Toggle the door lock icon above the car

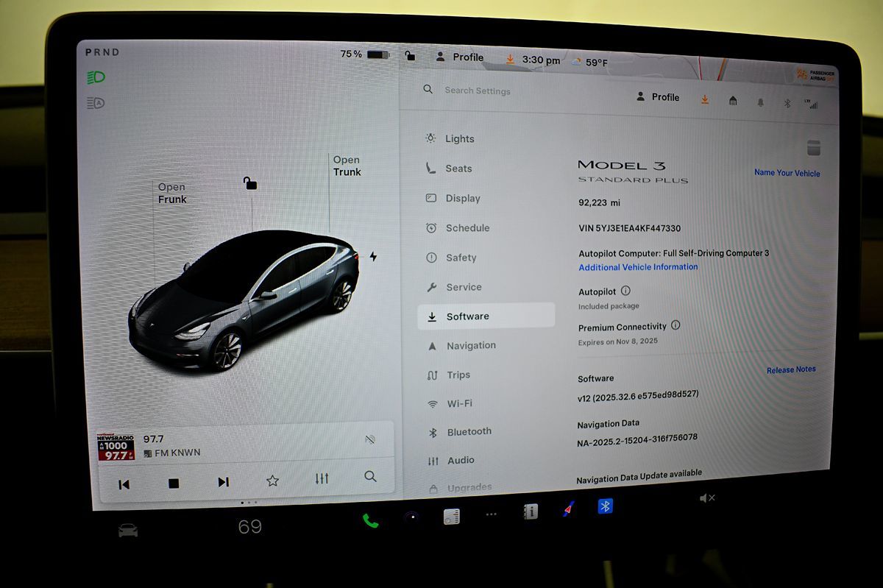coord(250,183)
